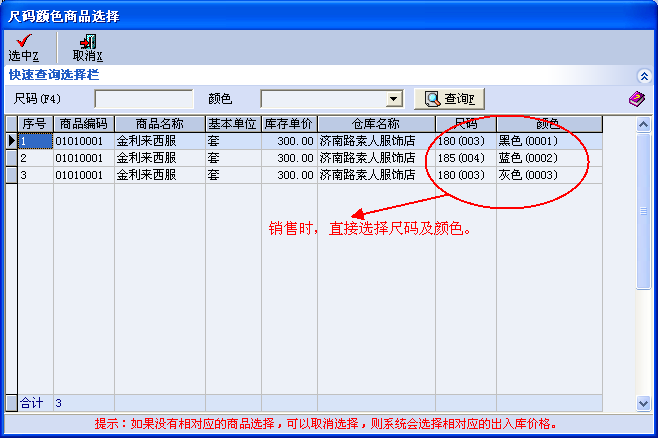Click the 仓库名称 column header
658x438 pixels.
click(x=375, y=124)
